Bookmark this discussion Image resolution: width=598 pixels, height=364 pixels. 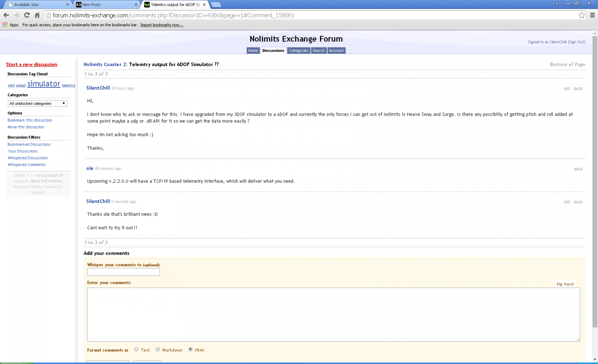pos(30,120)
